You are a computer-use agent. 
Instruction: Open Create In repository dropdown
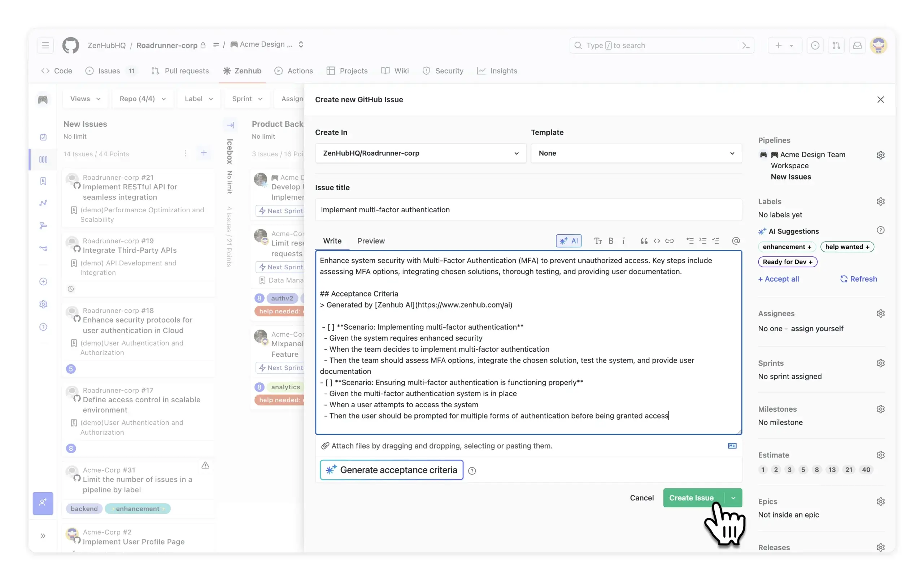tap(420, 153)
